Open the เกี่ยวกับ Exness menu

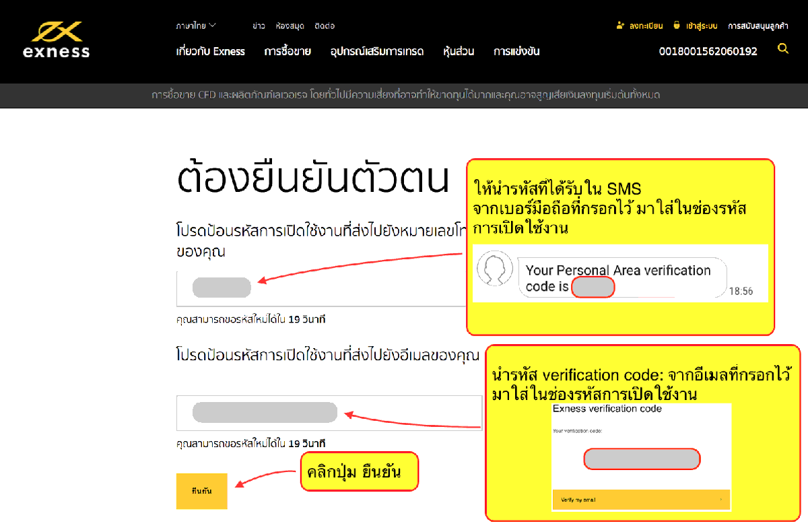click(x=210, y=51)
